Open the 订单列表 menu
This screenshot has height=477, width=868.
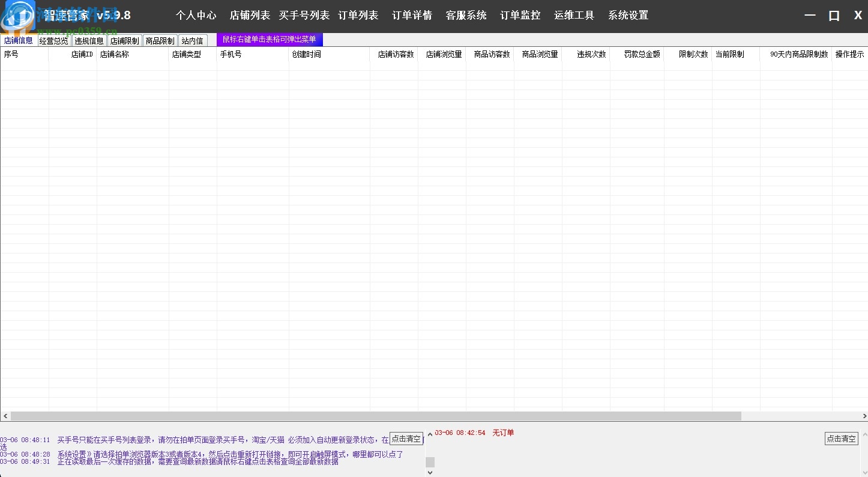(358, 16)
